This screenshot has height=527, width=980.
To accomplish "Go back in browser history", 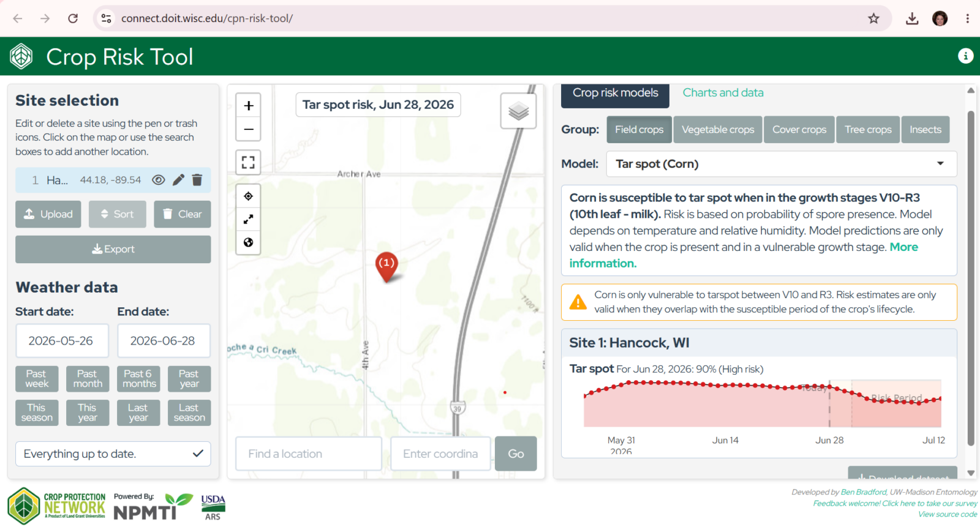I will [x=18, y=18].
